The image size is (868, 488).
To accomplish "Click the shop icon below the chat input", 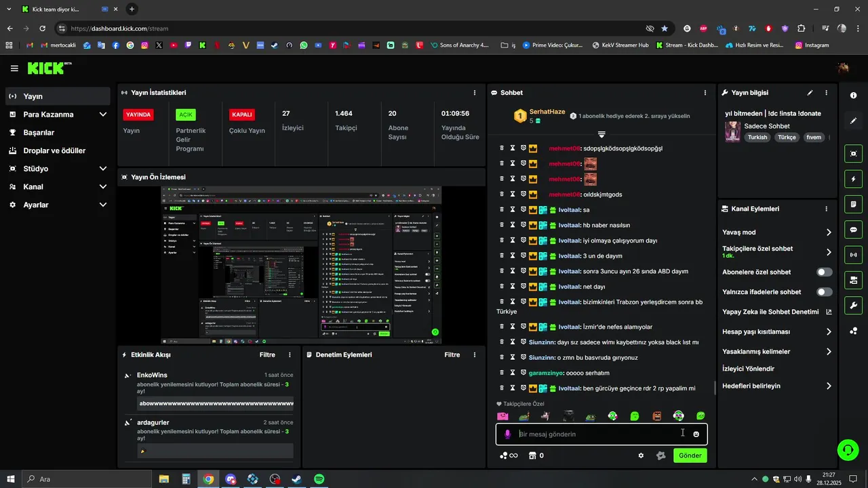I will [532, 455].
